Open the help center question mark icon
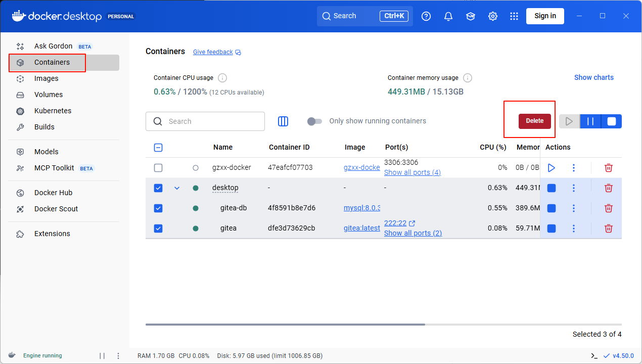The height and width of the screenshot is (364, 642). click(x=426, y=16)
